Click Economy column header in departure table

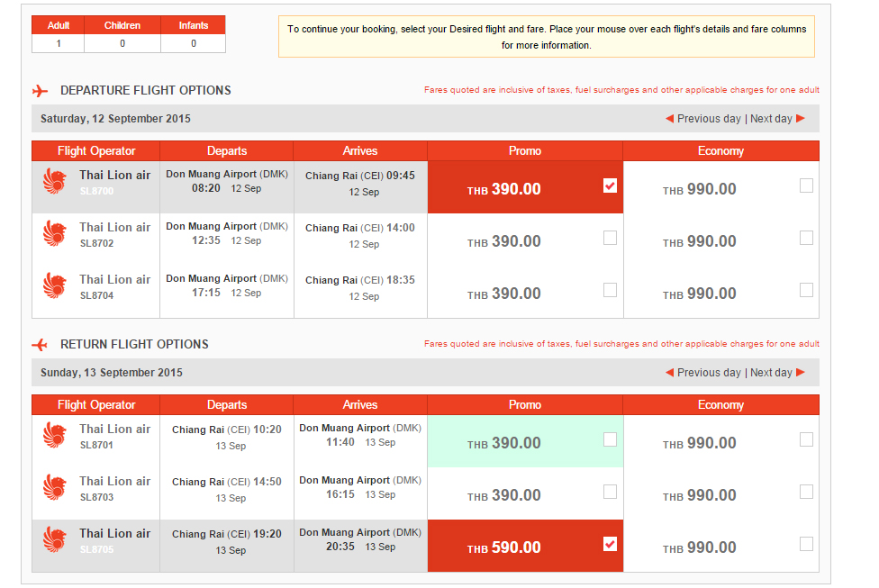(720, 150)
